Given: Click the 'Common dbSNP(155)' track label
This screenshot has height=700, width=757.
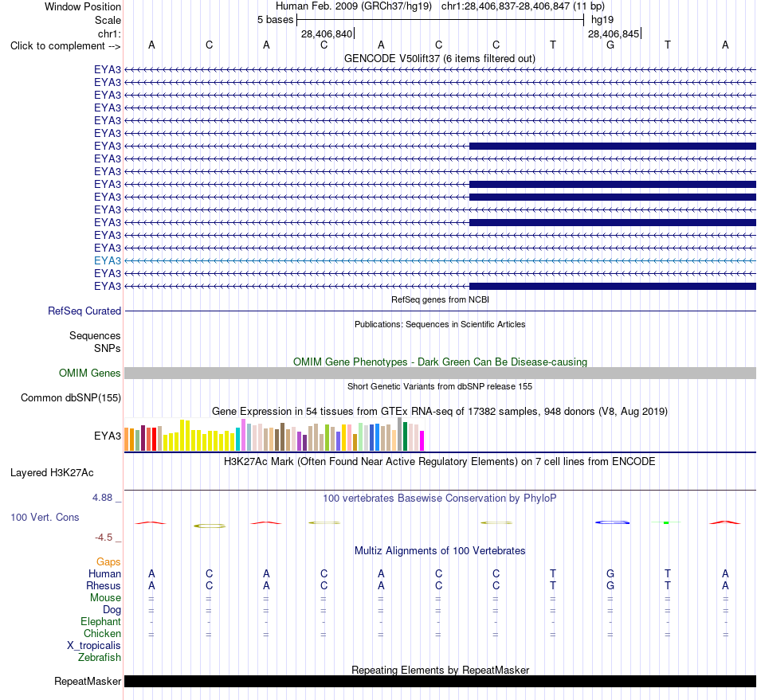Looking at the screenshot, I should point(71,398).
